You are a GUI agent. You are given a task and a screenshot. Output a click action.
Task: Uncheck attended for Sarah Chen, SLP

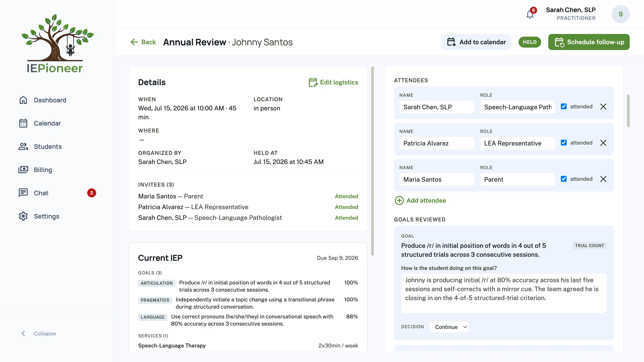564,106
